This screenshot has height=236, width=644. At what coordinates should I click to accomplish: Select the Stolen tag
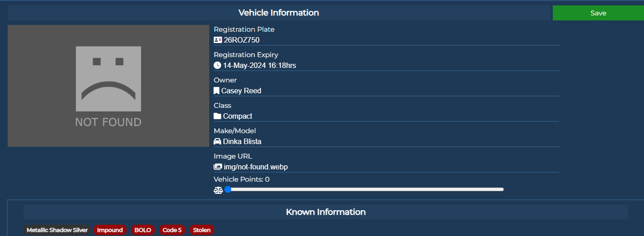[x=202, y=230]
